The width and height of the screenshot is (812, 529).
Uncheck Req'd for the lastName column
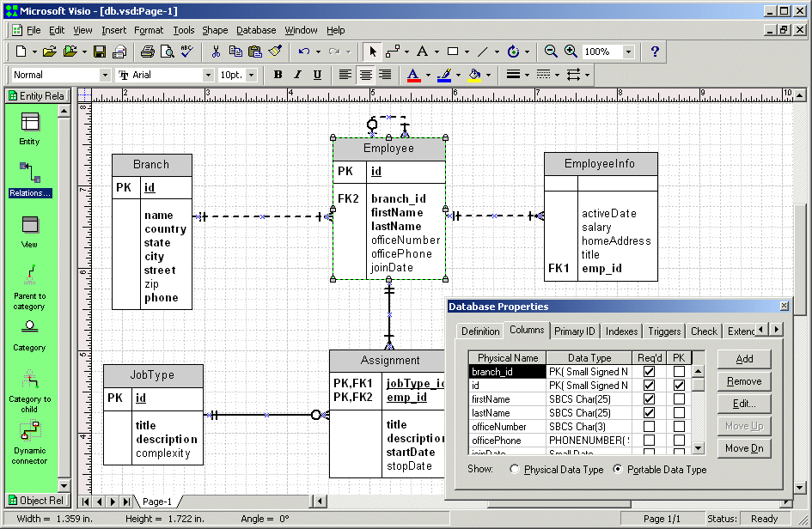(649, 413)
